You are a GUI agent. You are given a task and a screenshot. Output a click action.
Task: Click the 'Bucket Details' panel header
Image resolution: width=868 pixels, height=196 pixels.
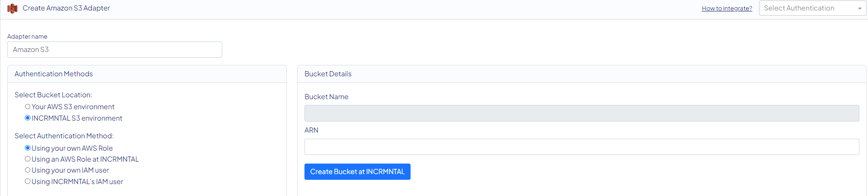click(x=328, y=74)
